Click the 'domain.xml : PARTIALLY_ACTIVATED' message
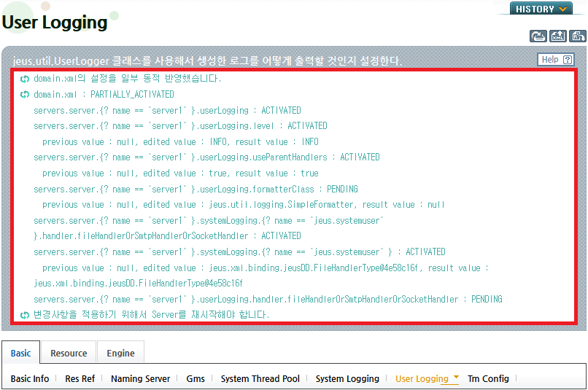The height and width of the screenshot is (390, 588). pos(104,95)
